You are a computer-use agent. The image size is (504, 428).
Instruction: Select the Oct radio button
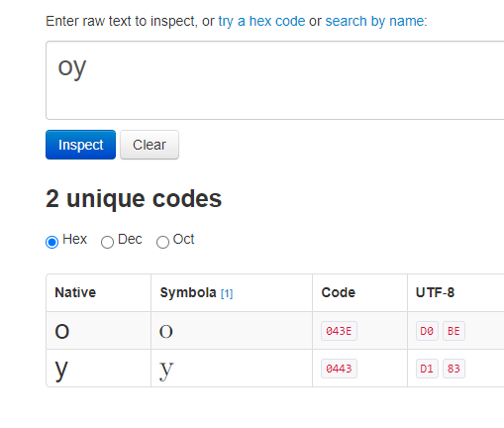tap(162, 242)
